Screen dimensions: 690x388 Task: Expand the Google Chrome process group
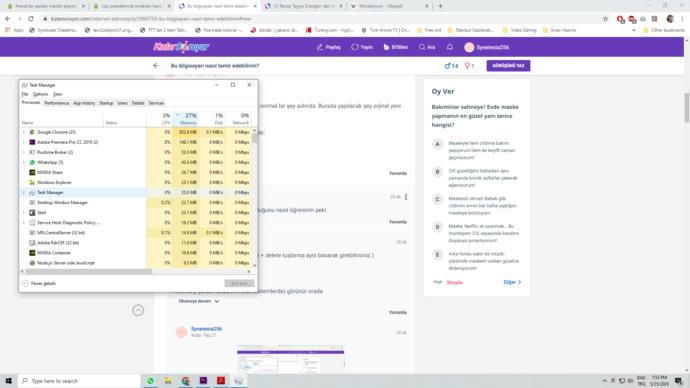pos(23,132)
